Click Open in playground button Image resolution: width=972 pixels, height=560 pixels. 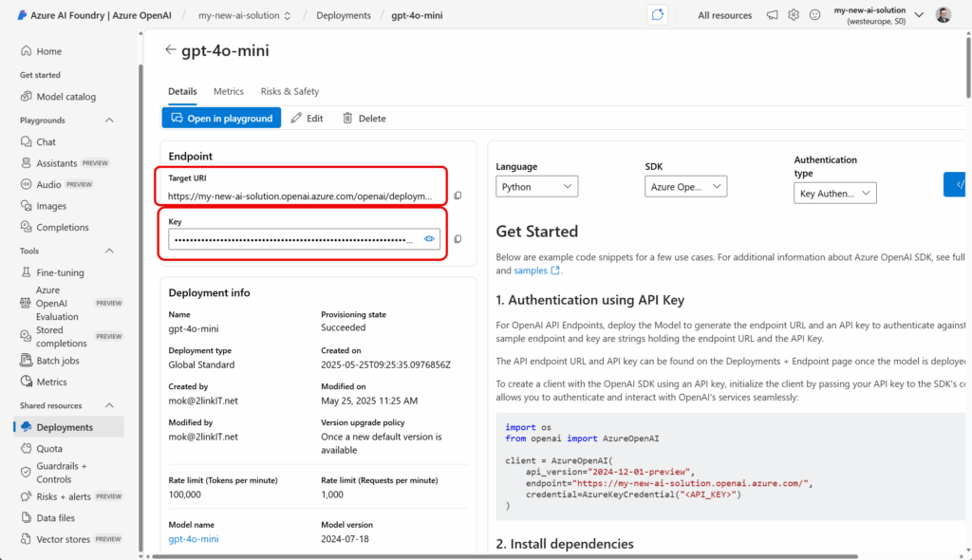(221, 118)
